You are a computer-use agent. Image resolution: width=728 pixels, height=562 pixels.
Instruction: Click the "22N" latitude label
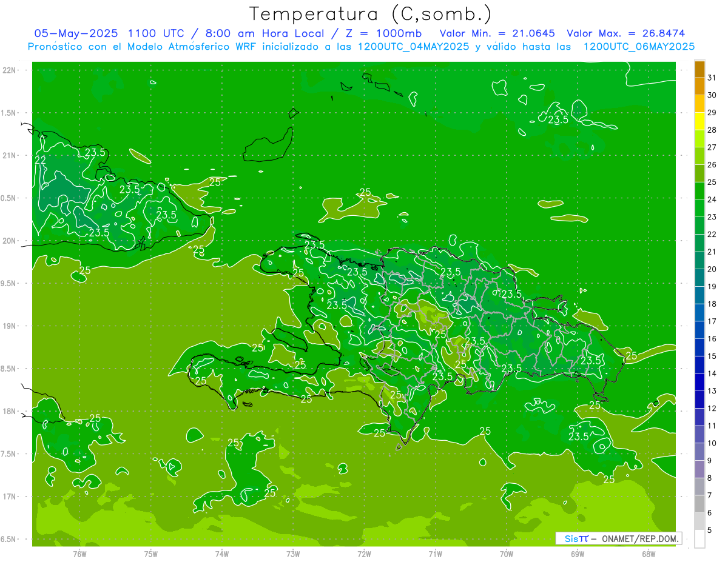[x=9, y=70]
